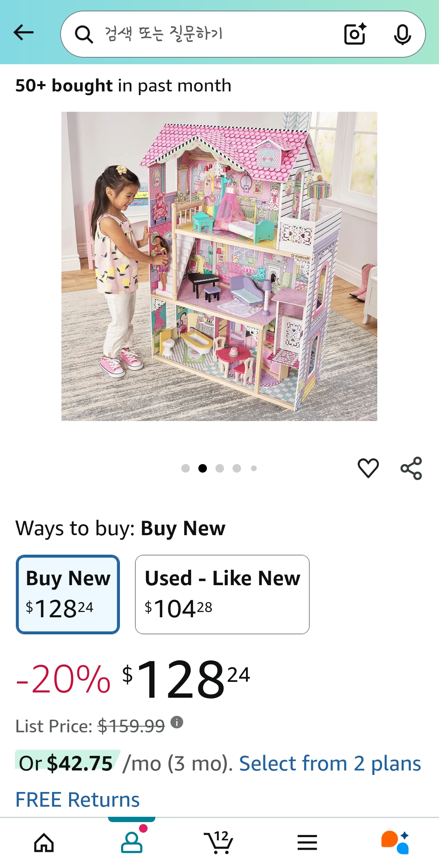Go to Home tab icon

click(44, 842)
